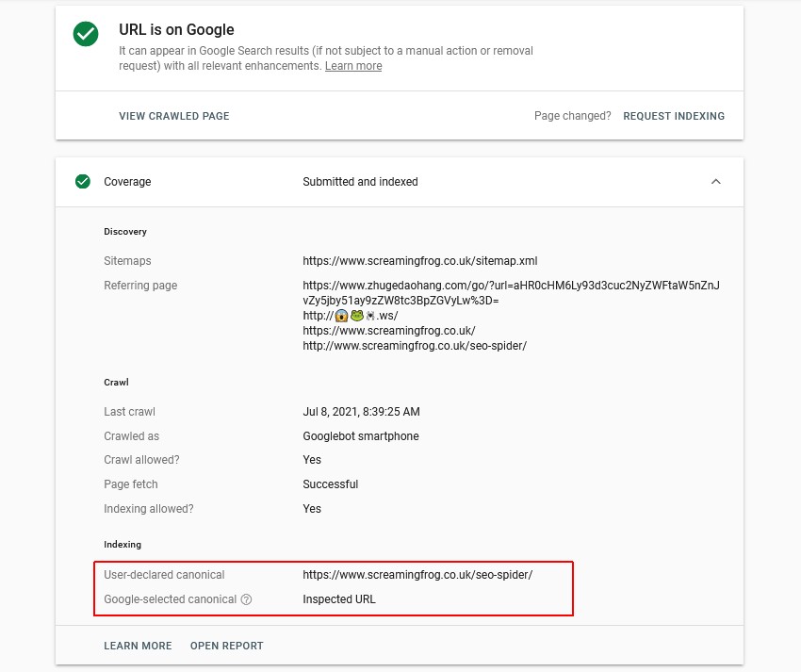
Task: Click the Referring page label
Action: coord(140,286)
